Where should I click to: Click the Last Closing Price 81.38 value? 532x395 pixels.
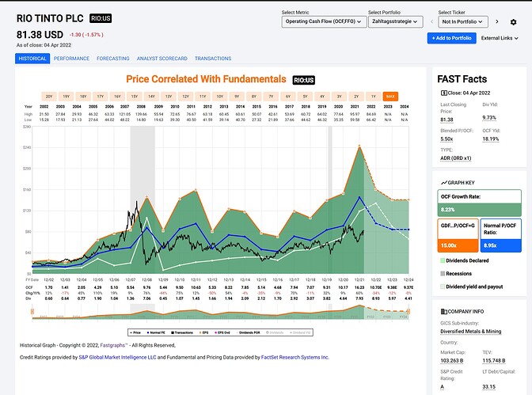pyautogui.click(x=446, y=120)
